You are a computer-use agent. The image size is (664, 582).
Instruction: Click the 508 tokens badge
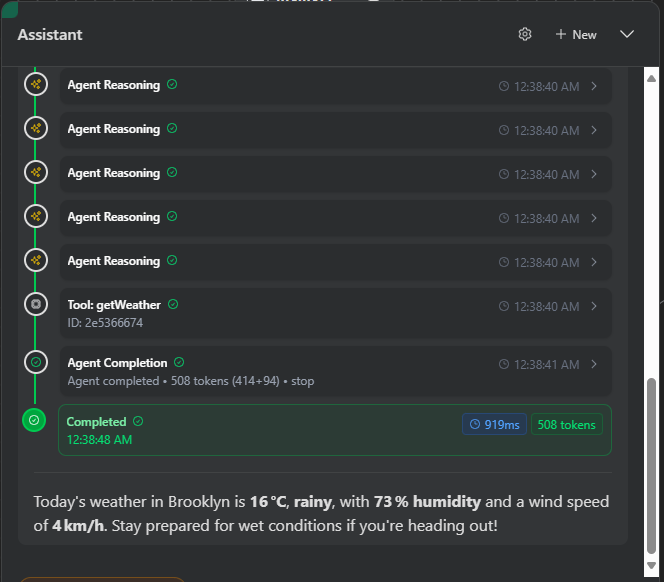567,424
